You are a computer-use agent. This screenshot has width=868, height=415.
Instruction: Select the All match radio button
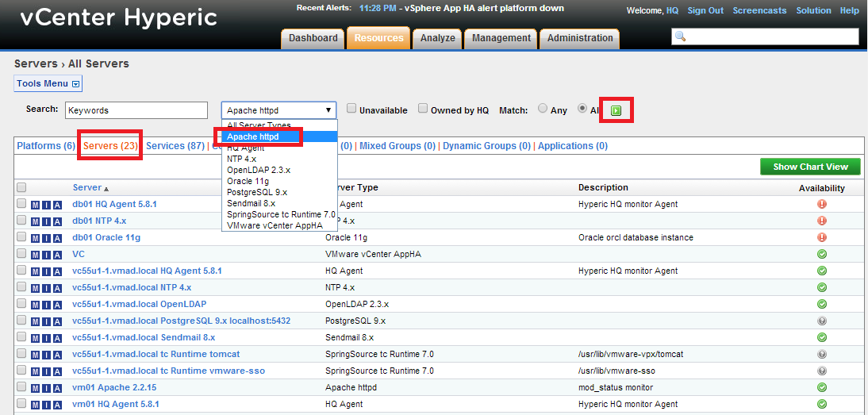click(582, 109)
